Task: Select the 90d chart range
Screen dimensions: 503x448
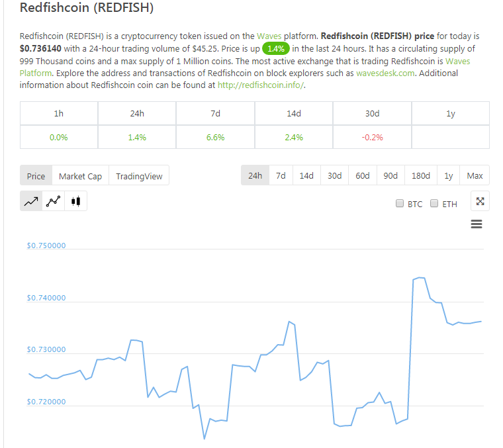Action: click(390, 175)
